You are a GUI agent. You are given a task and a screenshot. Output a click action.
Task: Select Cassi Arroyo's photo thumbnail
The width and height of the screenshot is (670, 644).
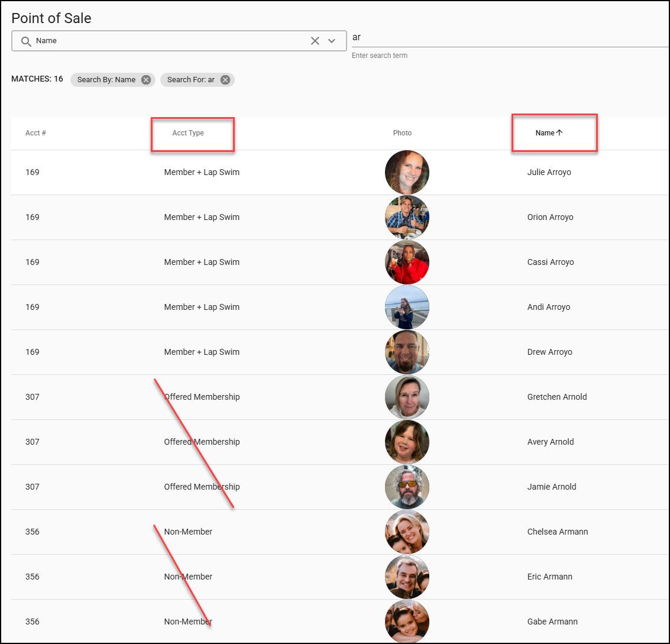point(407,263)
